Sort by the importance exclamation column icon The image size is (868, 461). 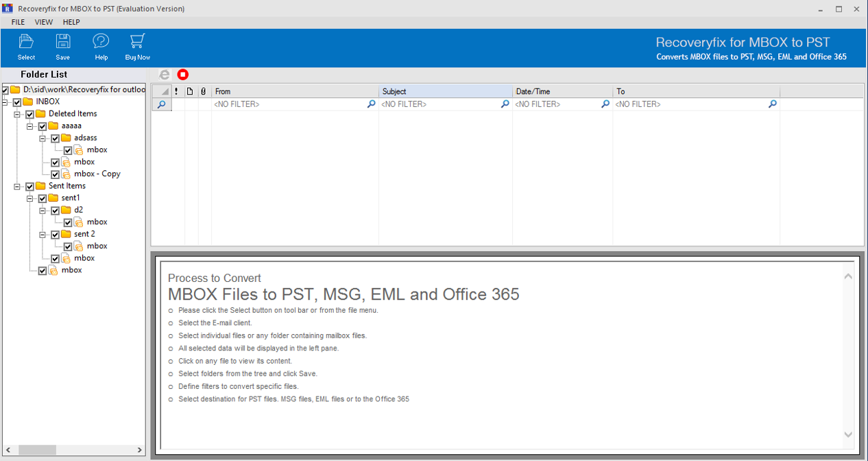(x=177, y=91)
